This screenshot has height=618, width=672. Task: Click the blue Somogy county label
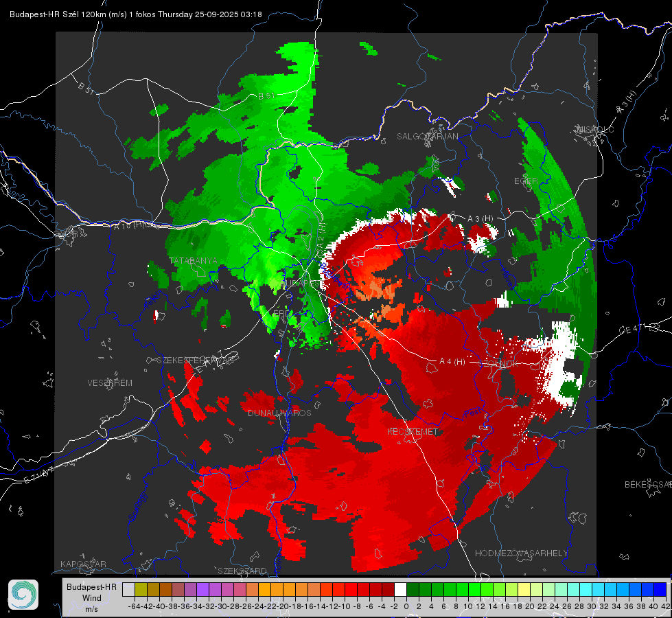[x=138, y=507]
